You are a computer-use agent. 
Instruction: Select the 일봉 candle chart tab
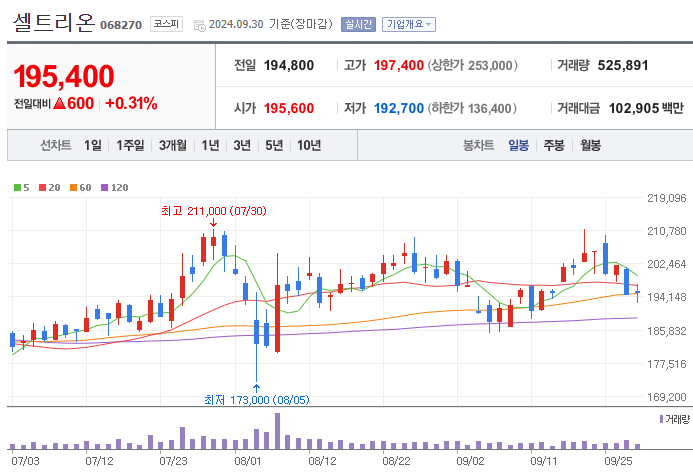[518, 145]
